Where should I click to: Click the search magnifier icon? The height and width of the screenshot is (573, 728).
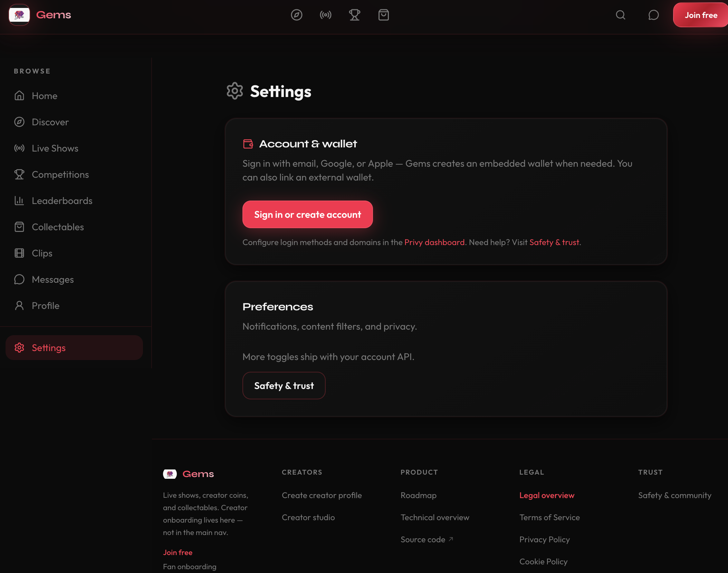(x=621, y=15)
